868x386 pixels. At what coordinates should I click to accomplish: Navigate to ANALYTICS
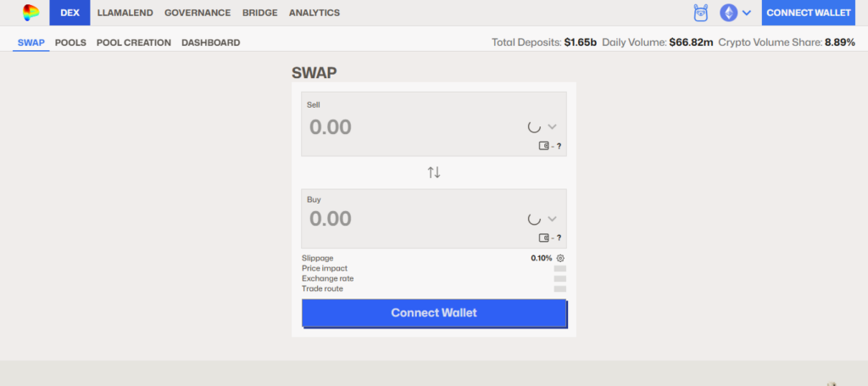[314, 13]
